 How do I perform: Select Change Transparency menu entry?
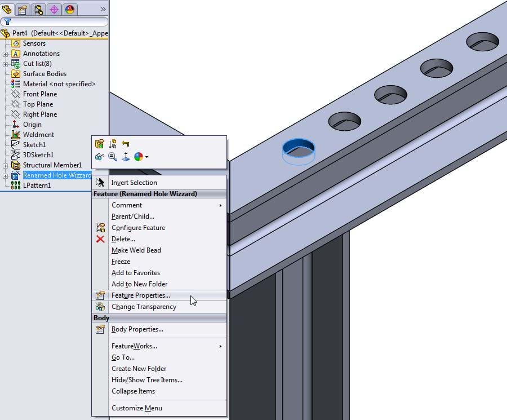click(x=144, y=307)
